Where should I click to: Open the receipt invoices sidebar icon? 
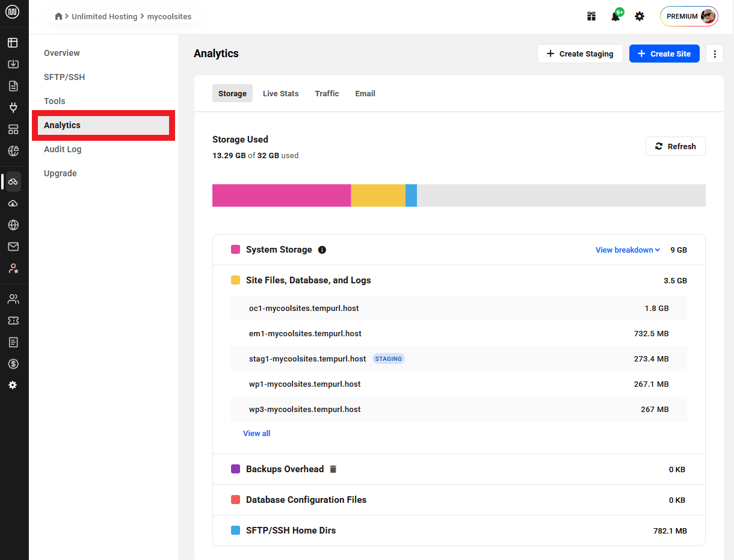(x=13, y=342)
